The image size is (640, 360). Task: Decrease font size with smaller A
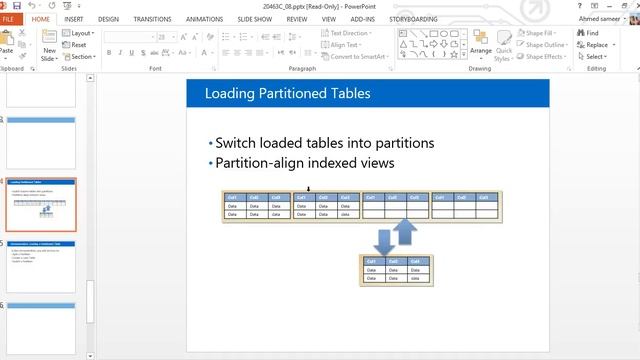point(195,37)
